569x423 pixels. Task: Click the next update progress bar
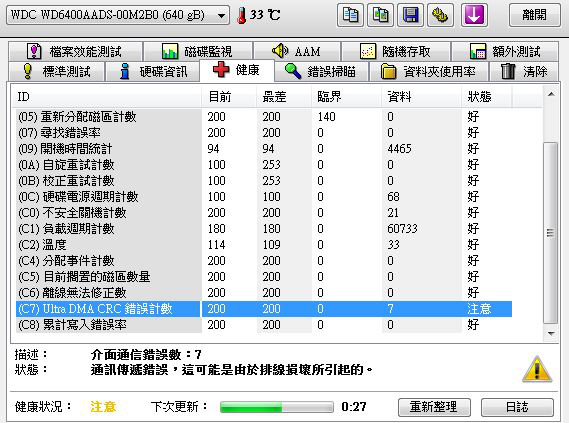pos(277,407)
